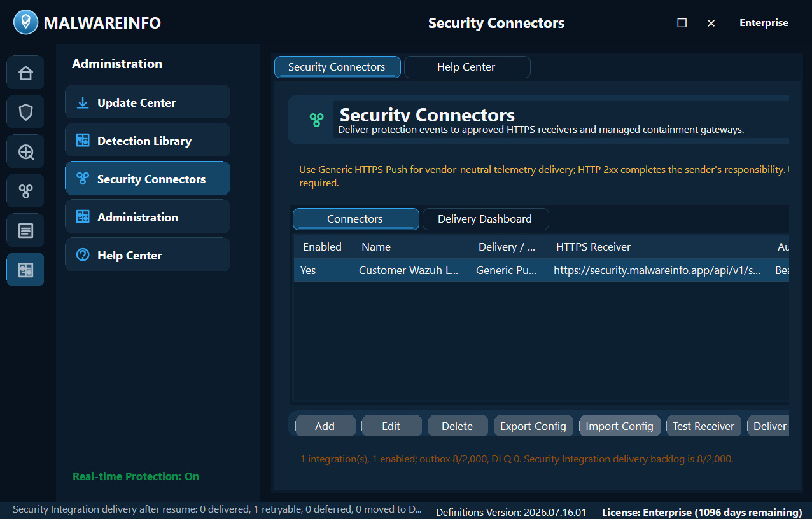Screen dimensions: 812x519
Task: Minimize the application window
Action: [x=653, y=23]
